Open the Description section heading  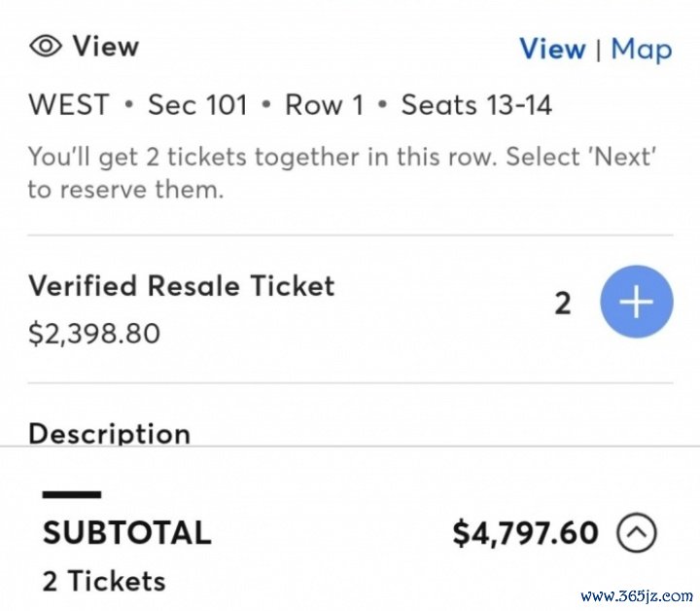click(x=109, y=433)
